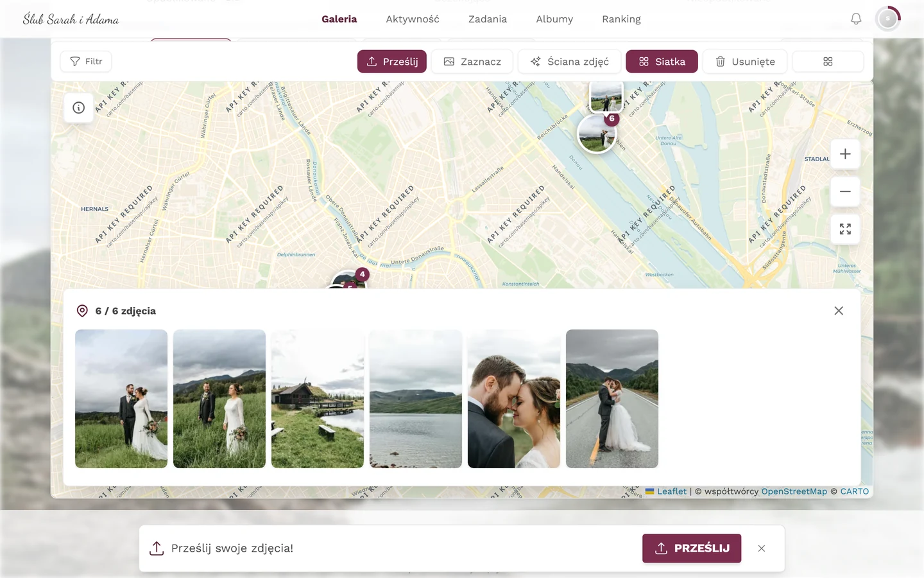Show Usunięte photos
The image size is (924, 578).
coord(745,62)
